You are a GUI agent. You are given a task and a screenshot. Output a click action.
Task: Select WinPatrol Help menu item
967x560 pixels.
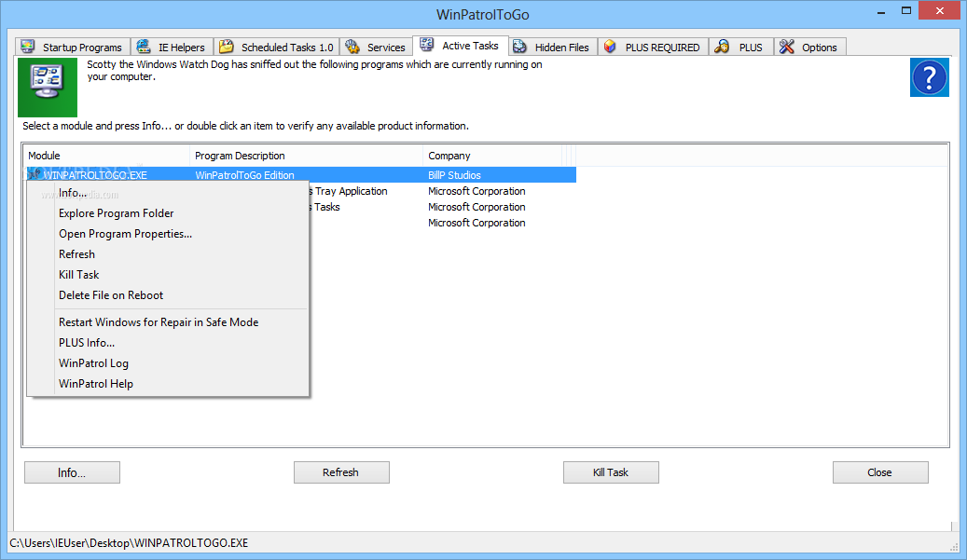pos(167,384)
